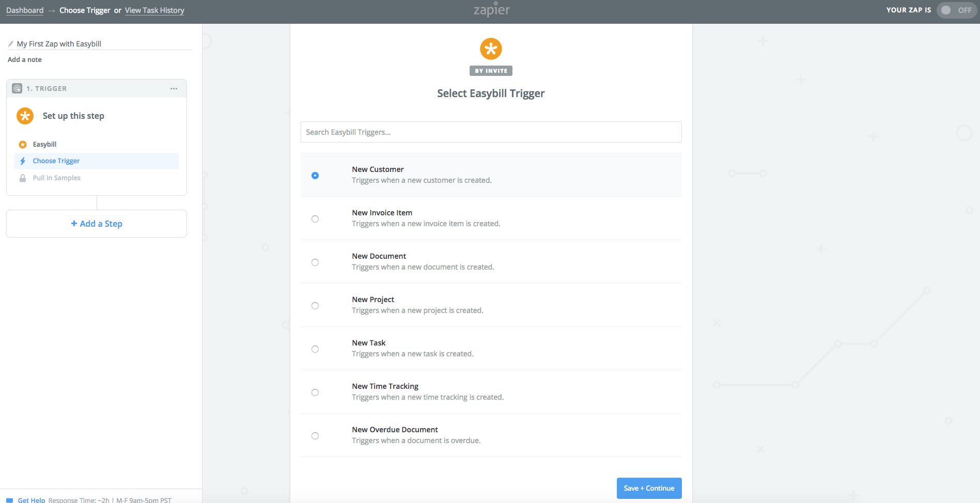980x503 pixels.
Task: Click the large Easybill logo above the trigger title
Action: pos(491,49)
